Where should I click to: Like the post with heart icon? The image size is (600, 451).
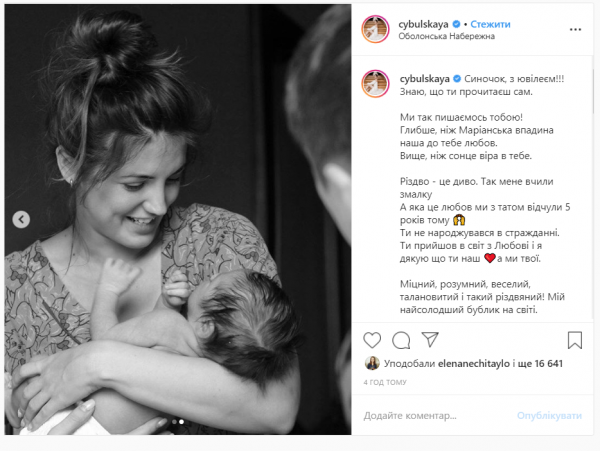point(372,340)
